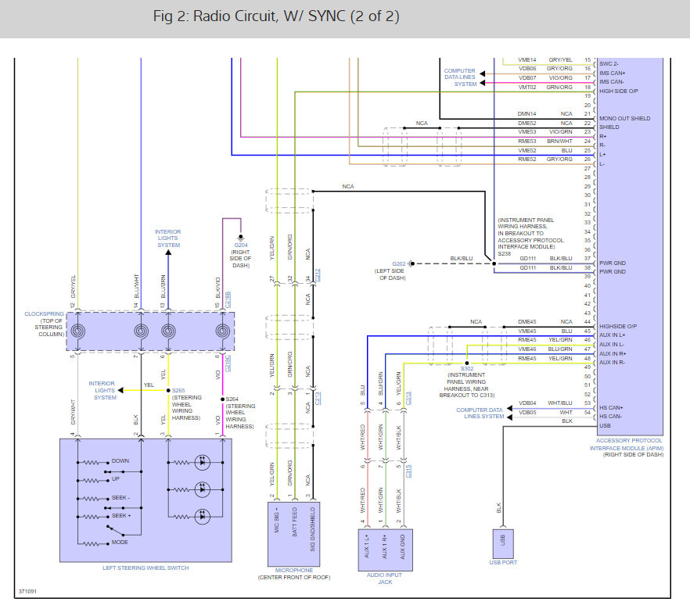
Task: Click the AUX 1 L+ terminal label
Action: coord(367,546)
